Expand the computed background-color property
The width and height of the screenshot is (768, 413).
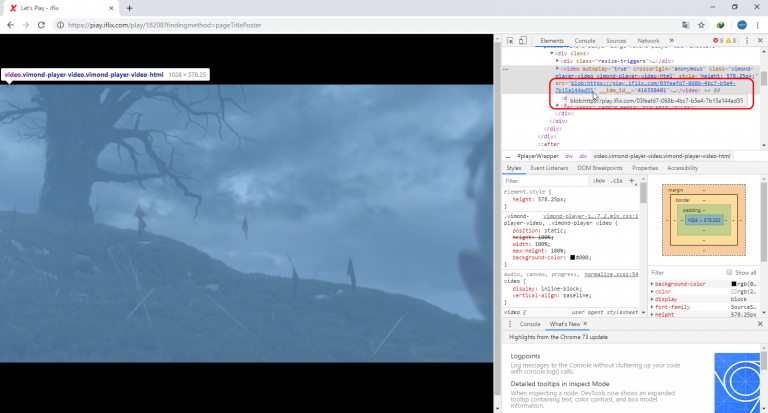[x=652, y=284]
